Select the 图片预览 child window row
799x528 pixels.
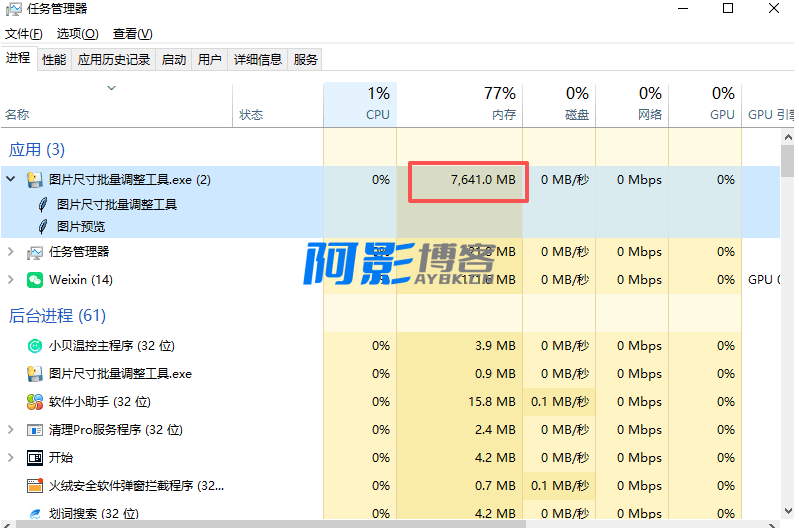point(81,227)
